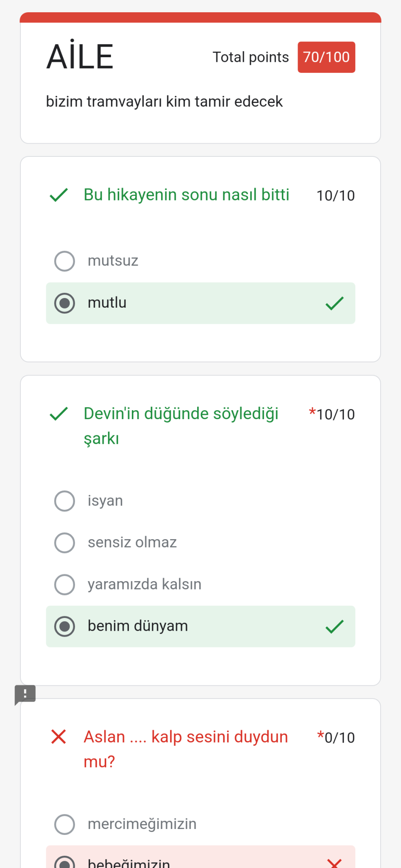The height and width of the screenshot is (868, 401).
Task: Click green checkmark beside 'Bu hikayenin sonu' question
Action: pos(58,195)
